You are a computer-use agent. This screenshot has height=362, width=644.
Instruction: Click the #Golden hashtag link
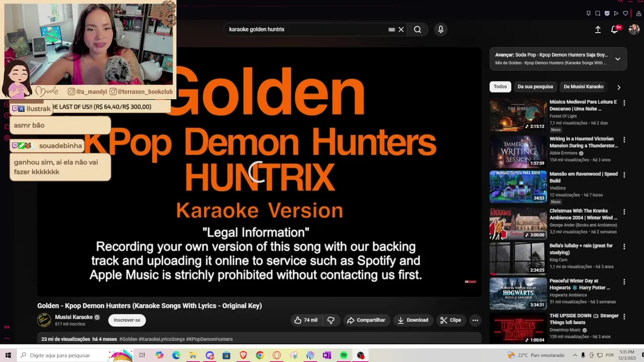(x=128, y=339)
